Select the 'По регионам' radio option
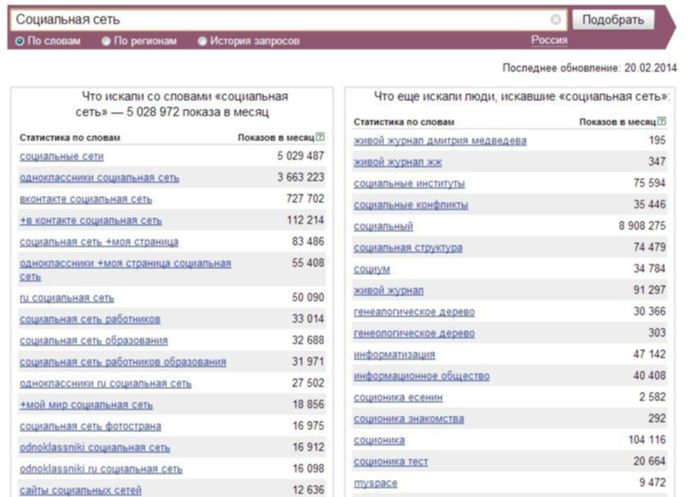Viewport: 688px width, 497px height. click(x=106, y=41)
